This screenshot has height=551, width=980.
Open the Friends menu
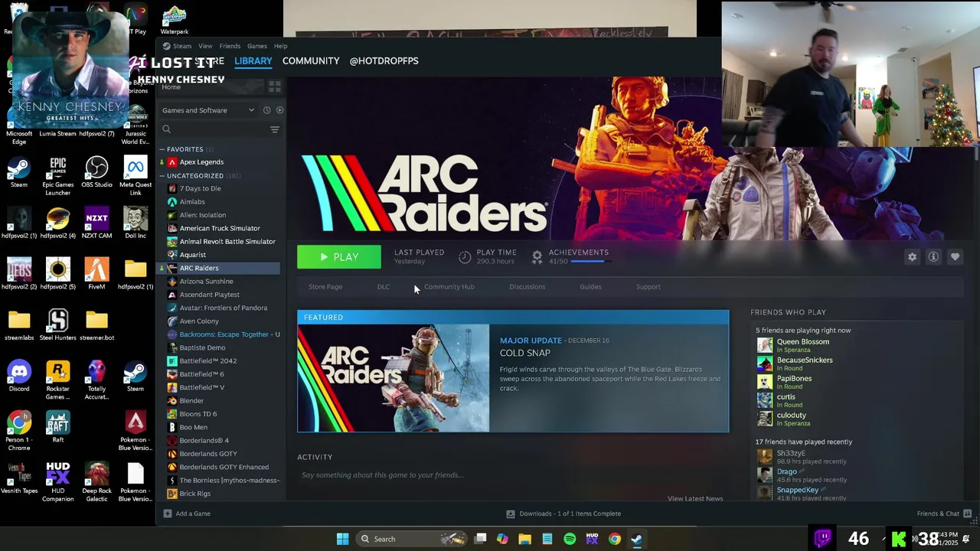pos(230,46)
